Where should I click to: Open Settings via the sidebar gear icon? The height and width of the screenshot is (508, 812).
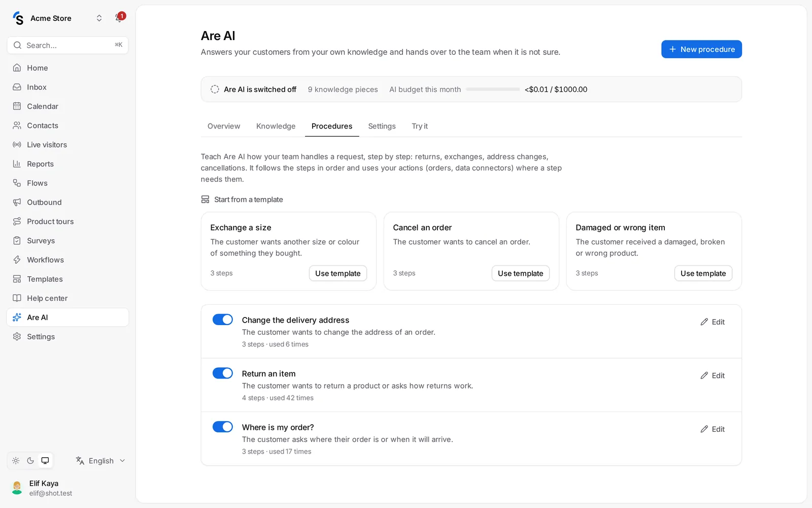click(17, 337)
